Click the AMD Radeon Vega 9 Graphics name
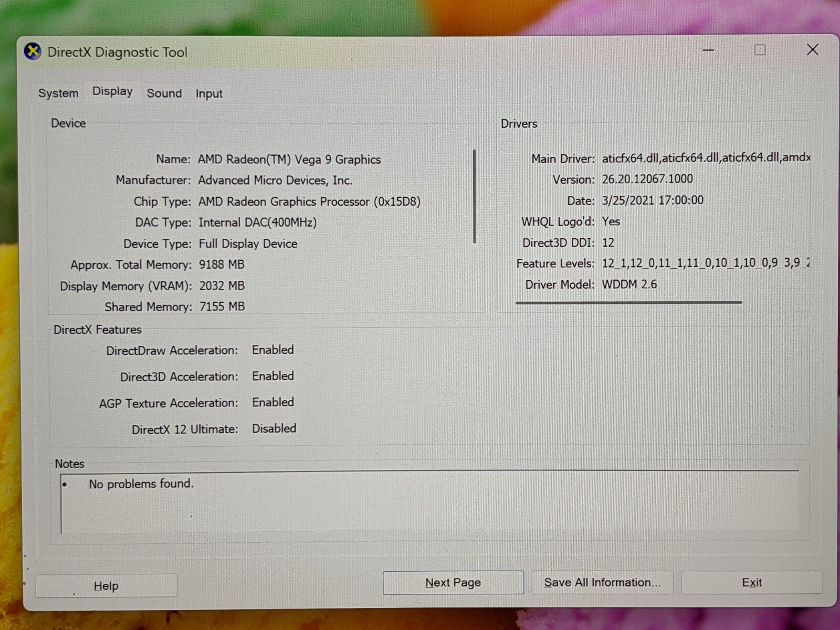The width and height of the screenshot is (840, 630). tap(289, 160)
